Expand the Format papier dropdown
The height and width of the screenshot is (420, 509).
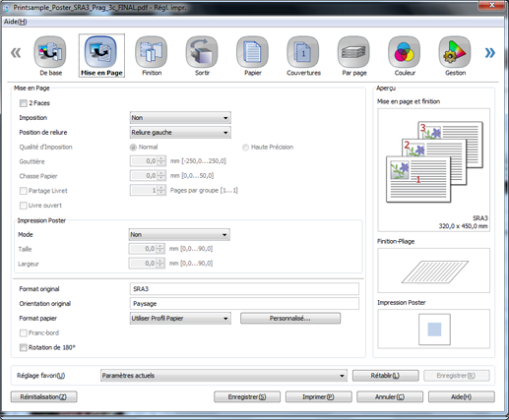180,319
